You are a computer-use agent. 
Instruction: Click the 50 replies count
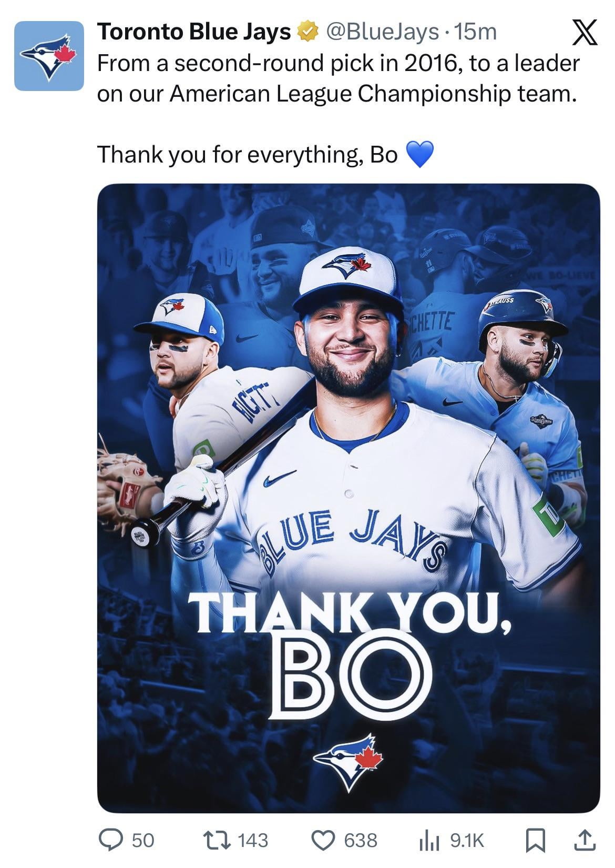coord(143,840)
